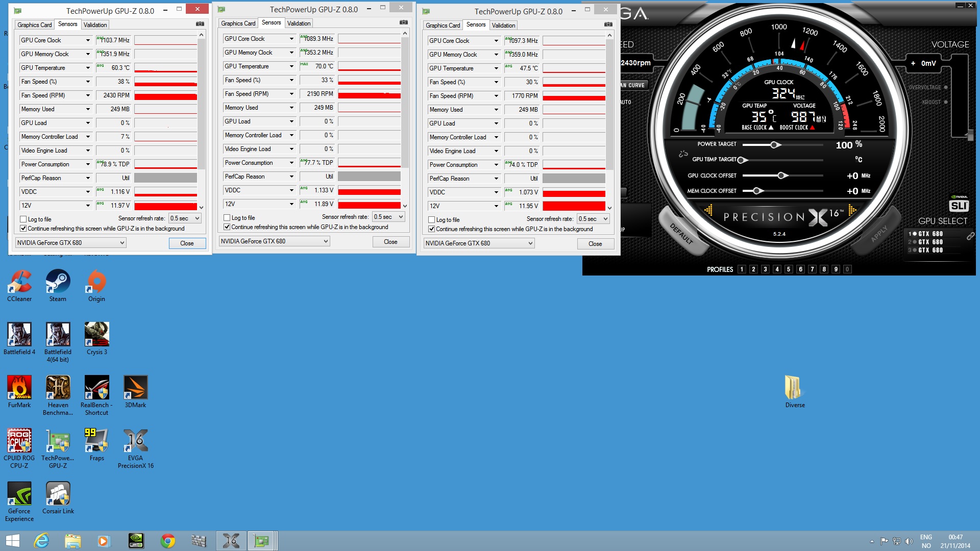This screenshot has height=551, width=980.
Task: Enable Log to file in left GPU-Z window
Action: [23, 219]
